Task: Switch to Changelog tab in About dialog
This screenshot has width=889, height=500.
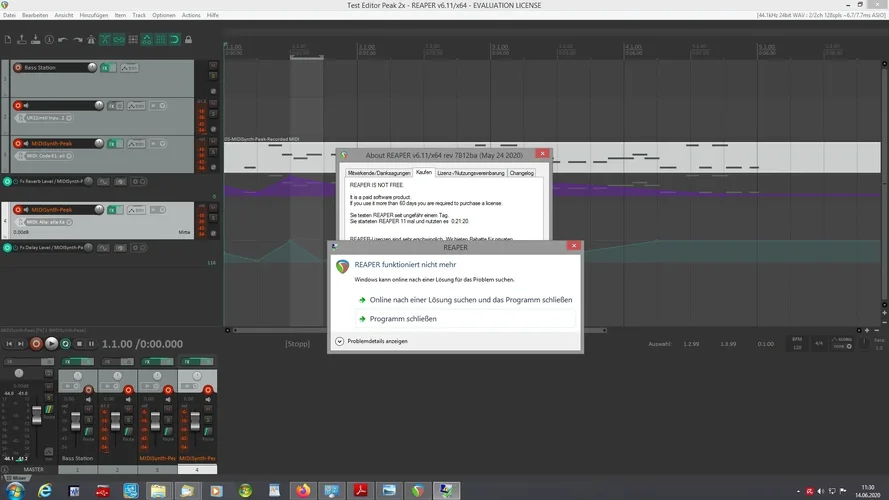Action: click(521, 173)
